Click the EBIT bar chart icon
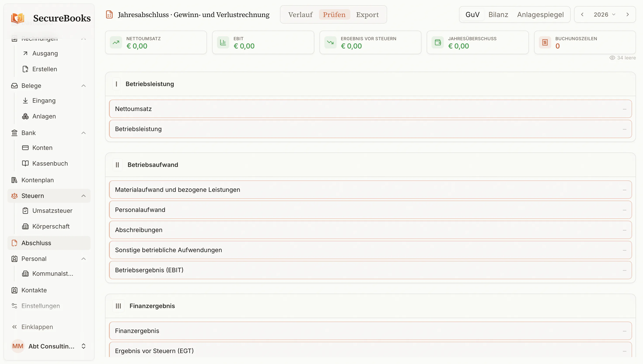The height and width of the screenshot is (364, 643). coord(223,43)
